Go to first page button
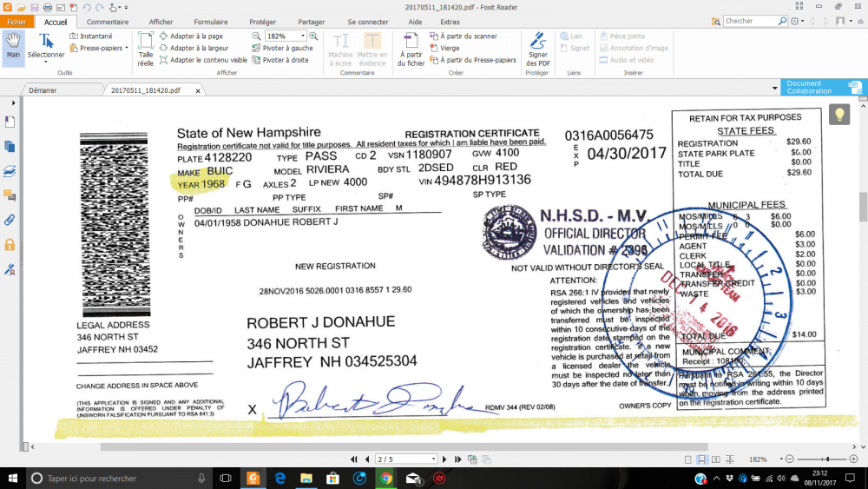Screen dimensions: 868x489 [x=354, y=459]
